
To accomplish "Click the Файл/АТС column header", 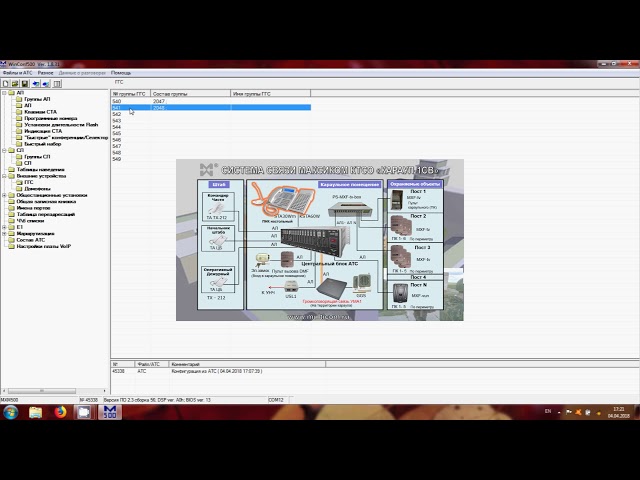I will pyautogui.click(x=151, y=364).
